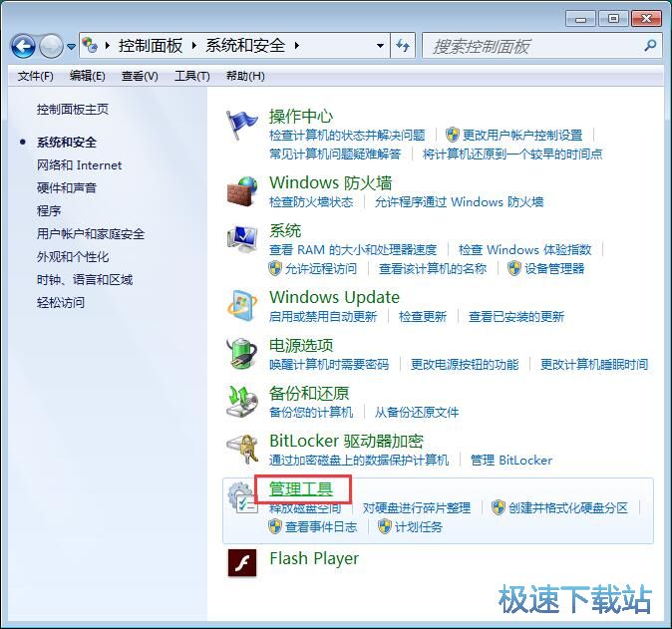The width and height of the screenshot is (672, 629).
Task: Open the 操作中心 heading link
Action: (x=301, y=116)
